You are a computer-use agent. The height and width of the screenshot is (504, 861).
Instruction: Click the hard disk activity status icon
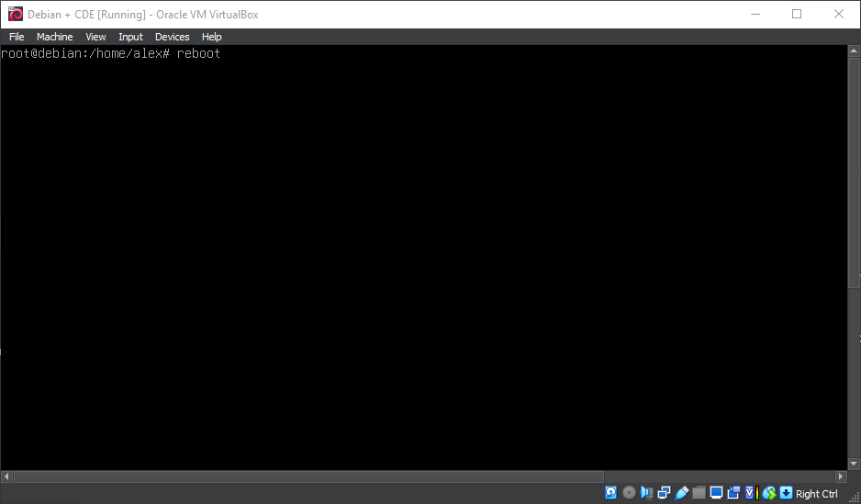[611, 493]
